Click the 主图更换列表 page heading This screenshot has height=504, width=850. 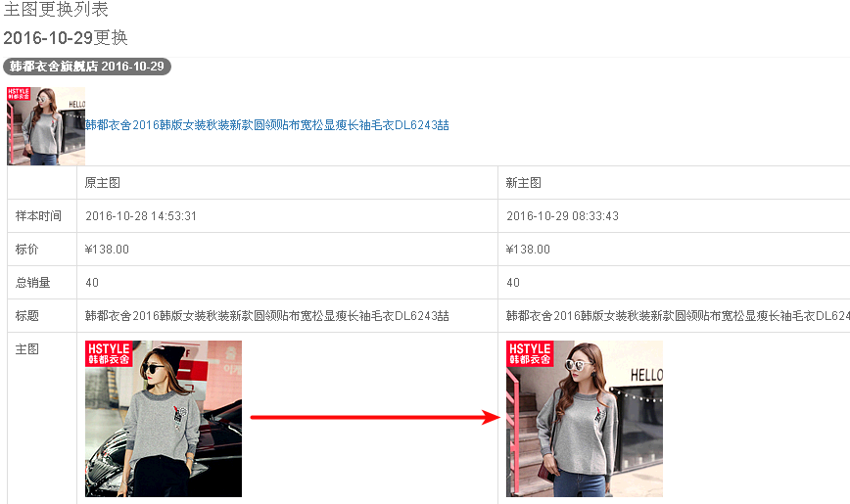[x=56, y=9]
